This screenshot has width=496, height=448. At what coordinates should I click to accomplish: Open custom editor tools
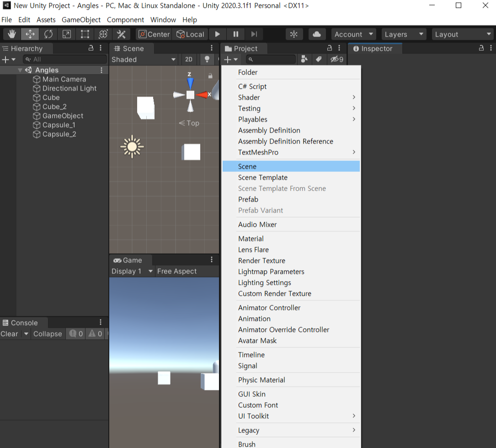(x=121, y=34)
